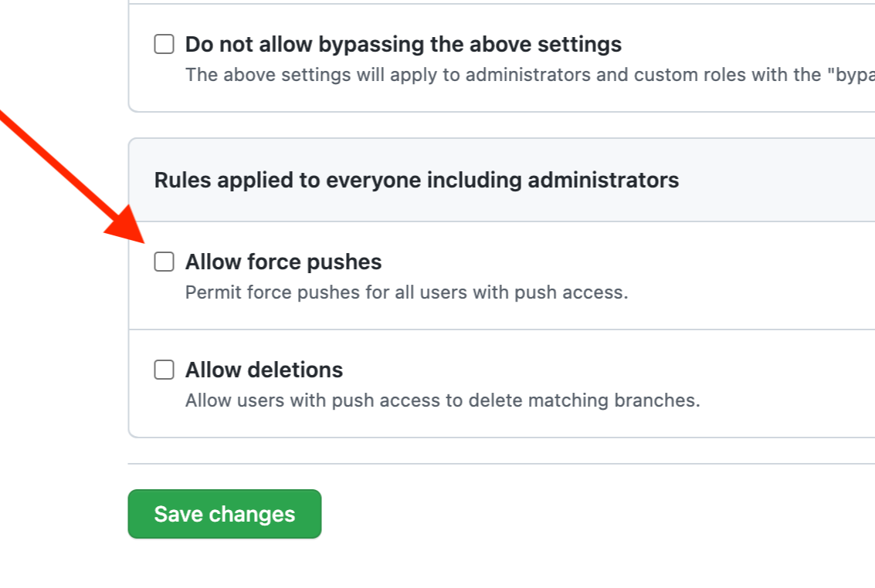Tick the Allow deletions checkbox
This screenshot has width=875, height=588.
coord(164,370)
